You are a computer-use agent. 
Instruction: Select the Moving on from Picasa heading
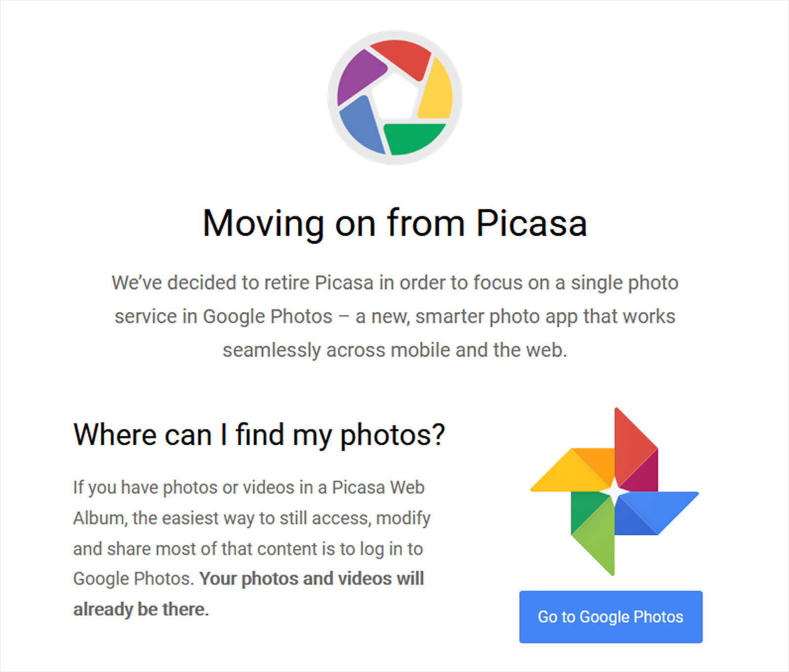(x=394, y=222)
